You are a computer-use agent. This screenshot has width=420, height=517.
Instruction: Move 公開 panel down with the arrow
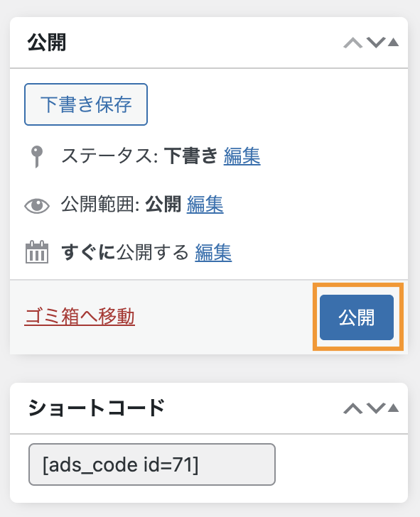tap(376, 43)
